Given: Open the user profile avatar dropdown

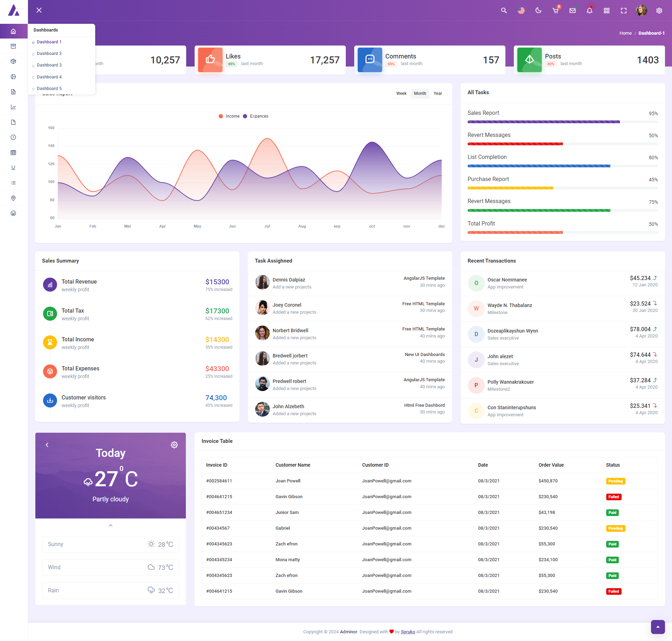Looking at the screenshot, I should pyautogui.click(x=641, y=11).
